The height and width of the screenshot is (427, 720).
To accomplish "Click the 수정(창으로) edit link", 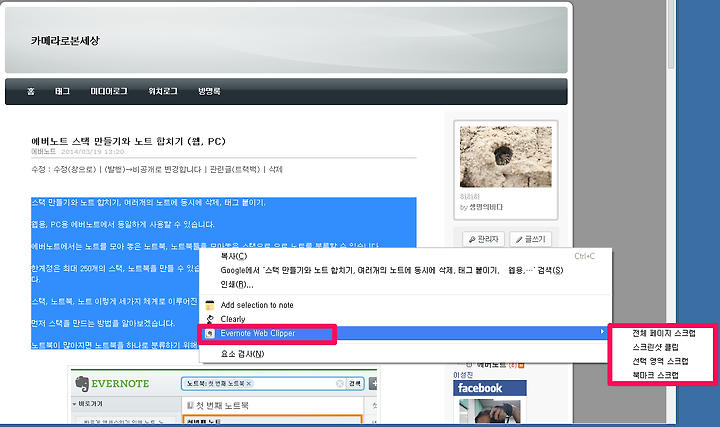I will pos(74,169).
